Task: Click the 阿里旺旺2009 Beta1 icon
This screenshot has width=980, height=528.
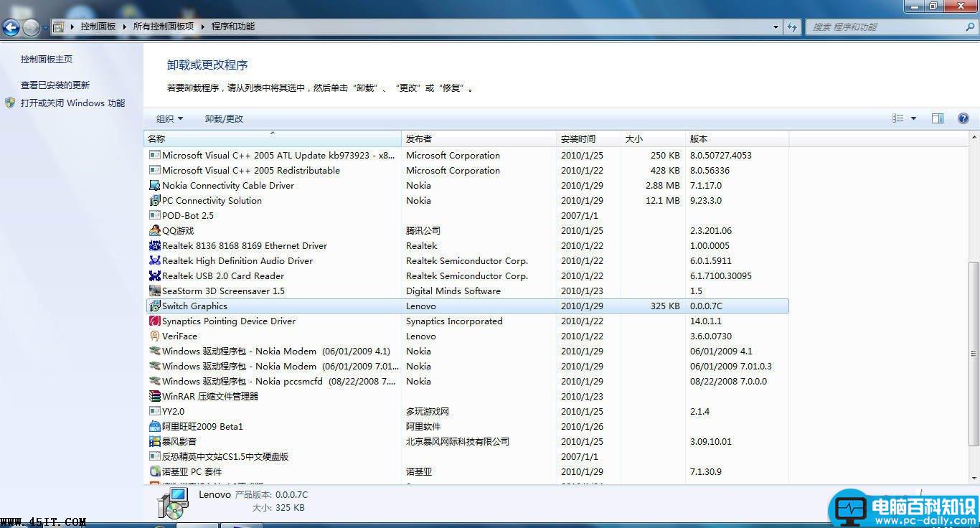Action: 155,426
